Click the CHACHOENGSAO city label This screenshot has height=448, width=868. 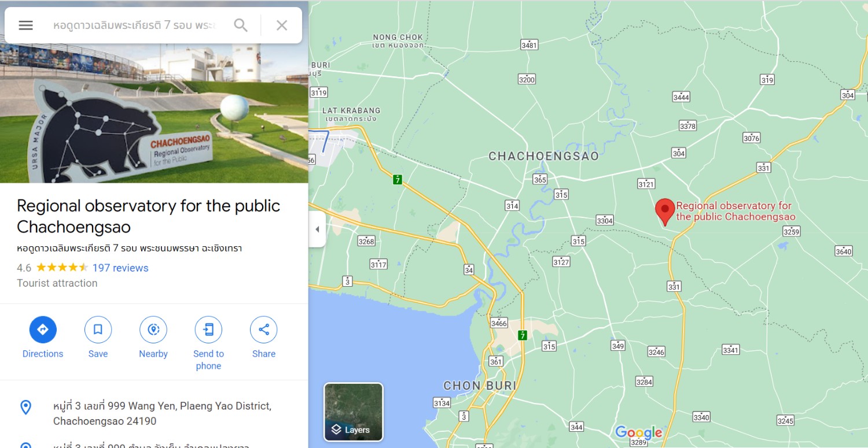tap(543, 156)
